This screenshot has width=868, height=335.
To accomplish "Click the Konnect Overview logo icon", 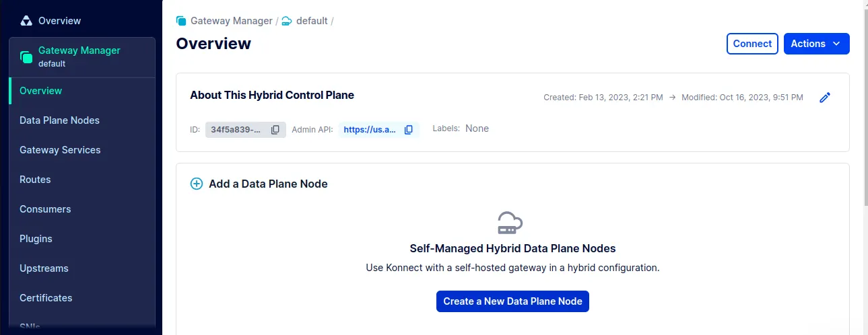I will pos(26,21).
